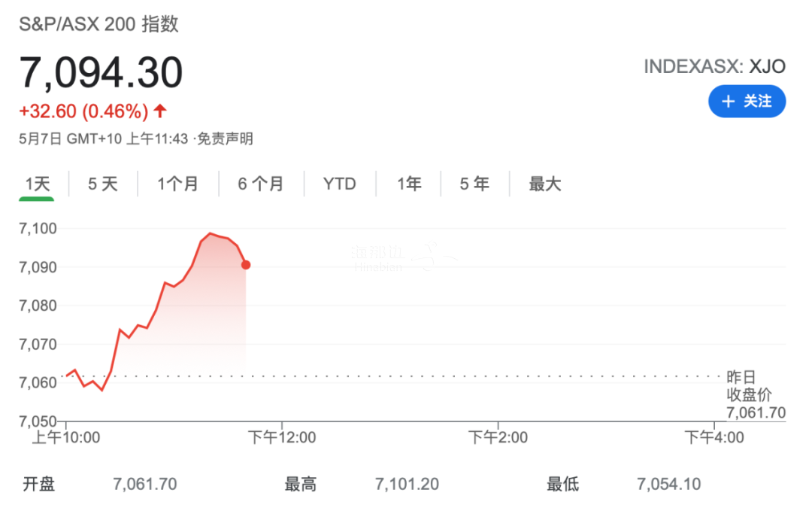Open the 1个月 chart range
The width and height of the screenshot is (812, 514).
click(x=177, y=184)
